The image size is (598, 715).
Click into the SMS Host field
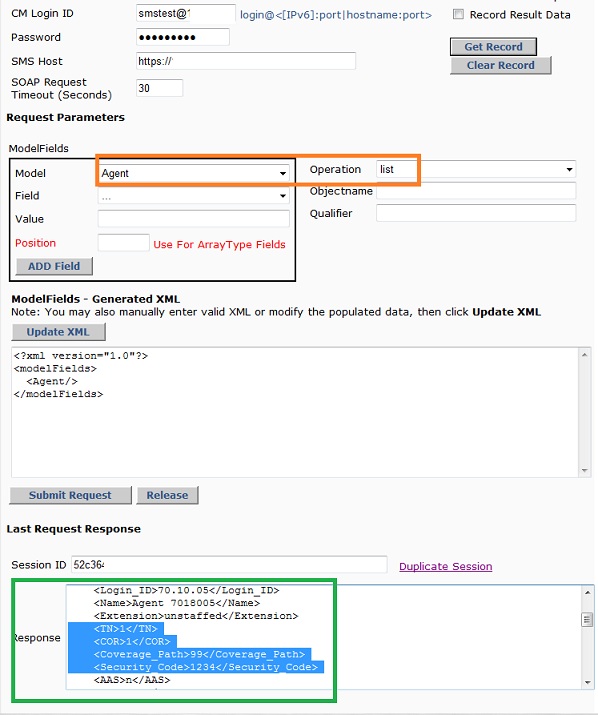pos(246,61)
